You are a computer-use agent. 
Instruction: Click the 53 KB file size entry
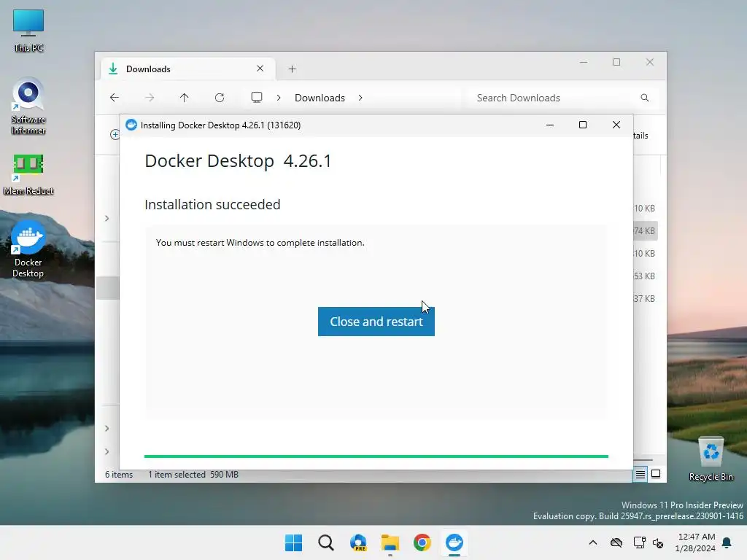click(644, 276)
